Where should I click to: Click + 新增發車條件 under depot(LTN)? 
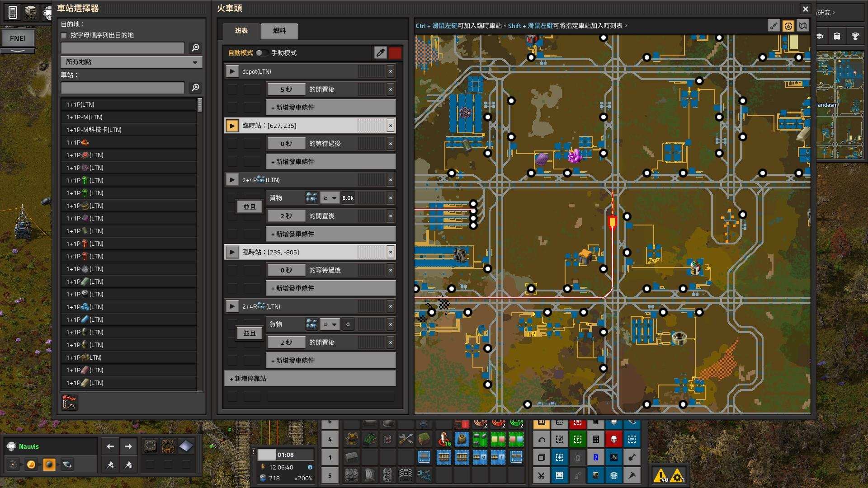pos(330,107)
